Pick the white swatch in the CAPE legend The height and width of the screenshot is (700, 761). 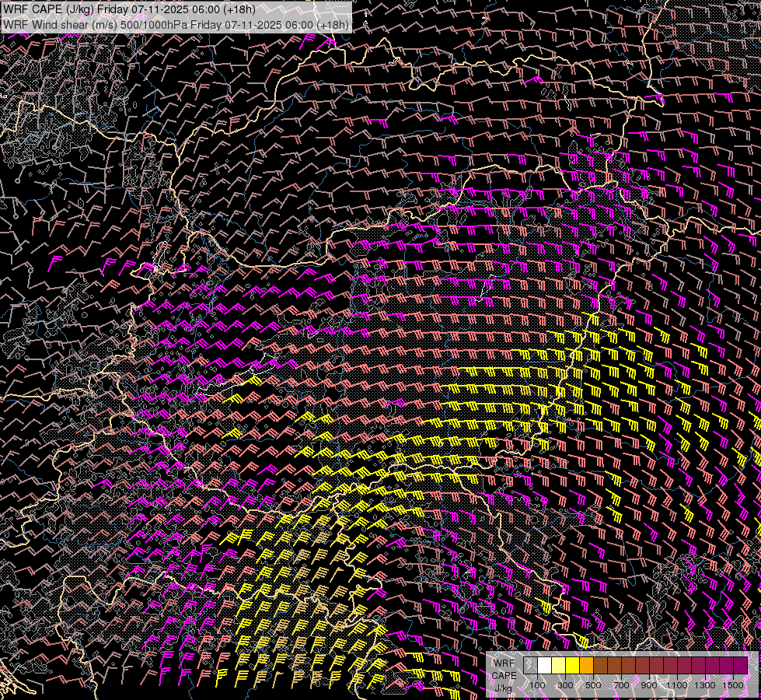(545, 666)
